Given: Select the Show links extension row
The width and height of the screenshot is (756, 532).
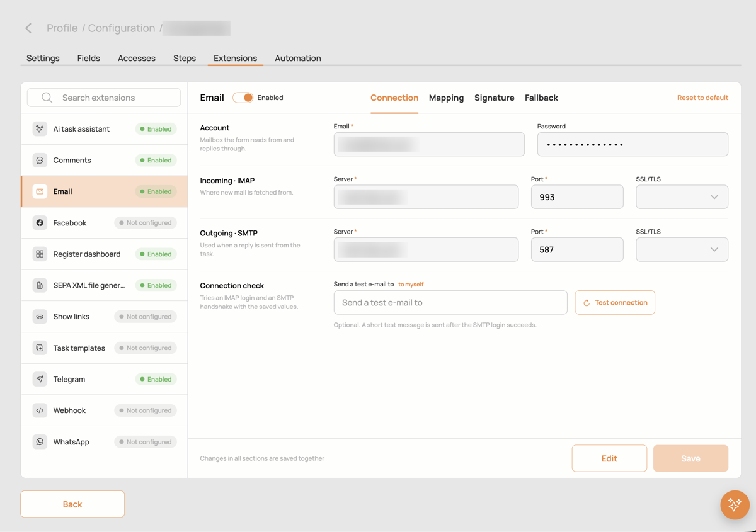Looking at the screenshot, I should coord(104,317).
